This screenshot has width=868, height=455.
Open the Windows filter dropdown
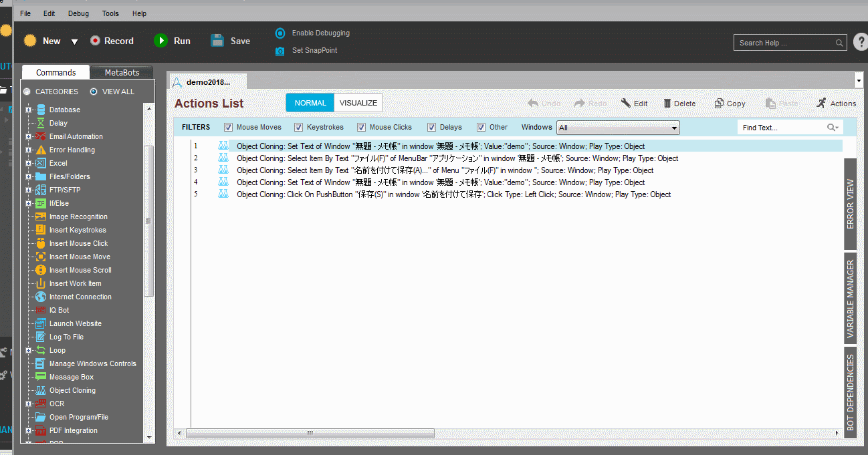click(x=675, y=128)
